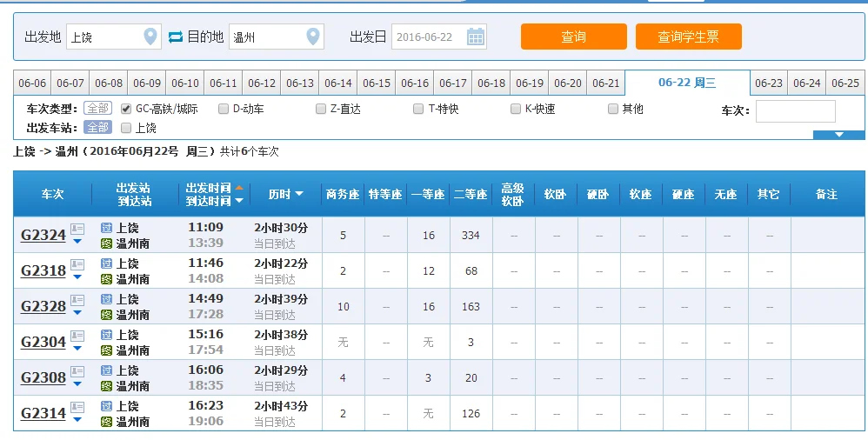Switch to the 06-06 date tab

(x=32, y=83)
